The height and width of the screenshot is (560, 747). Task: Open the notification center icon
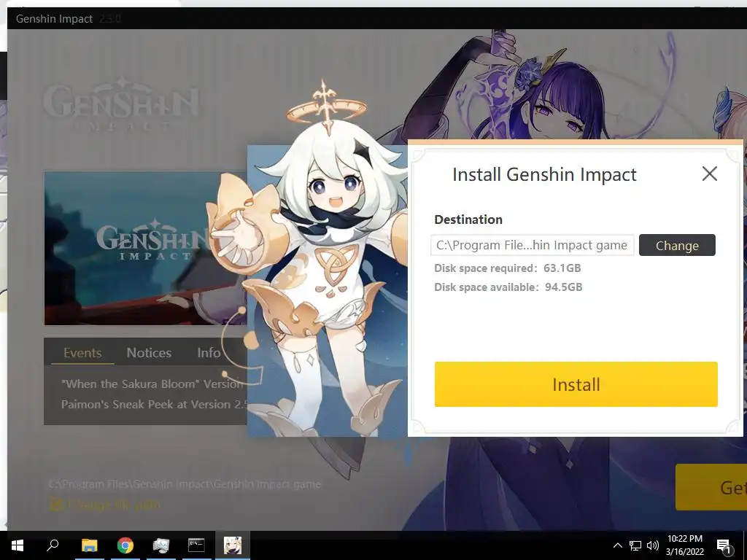724,545
